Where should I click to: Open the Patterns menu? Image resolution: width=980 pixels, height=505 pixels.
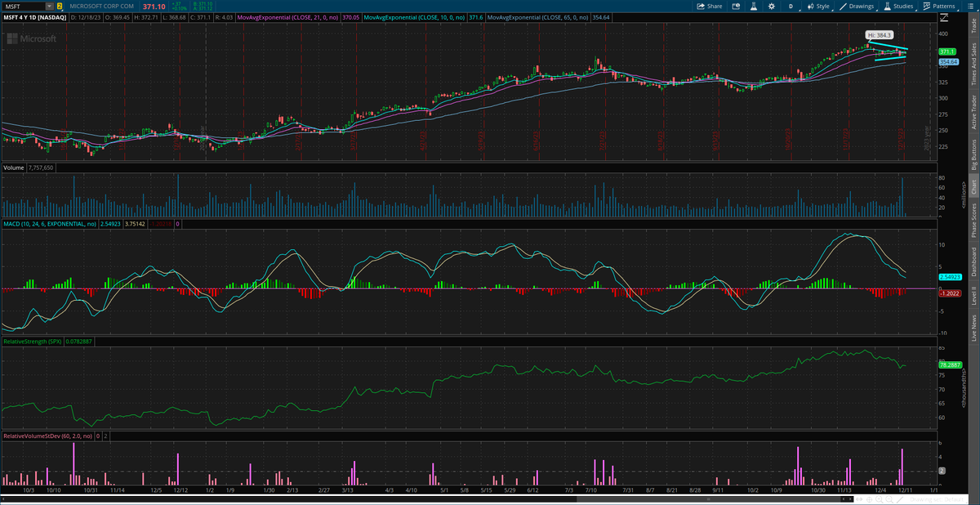tap(938, 6)
